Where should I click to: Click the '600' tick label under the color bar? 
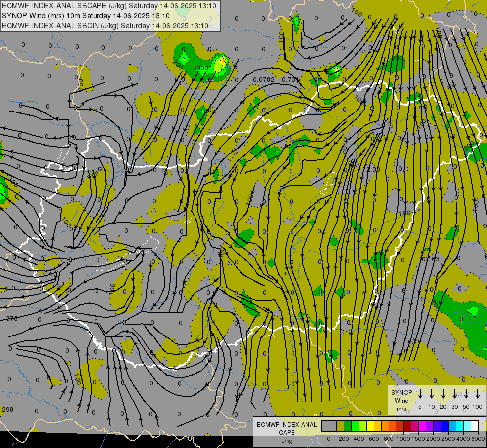374,439
